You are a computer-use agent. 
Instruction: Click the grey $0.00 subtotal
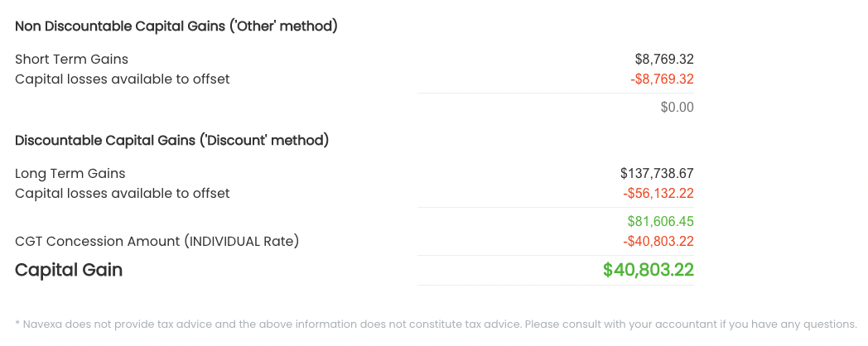tap(677, 108)
